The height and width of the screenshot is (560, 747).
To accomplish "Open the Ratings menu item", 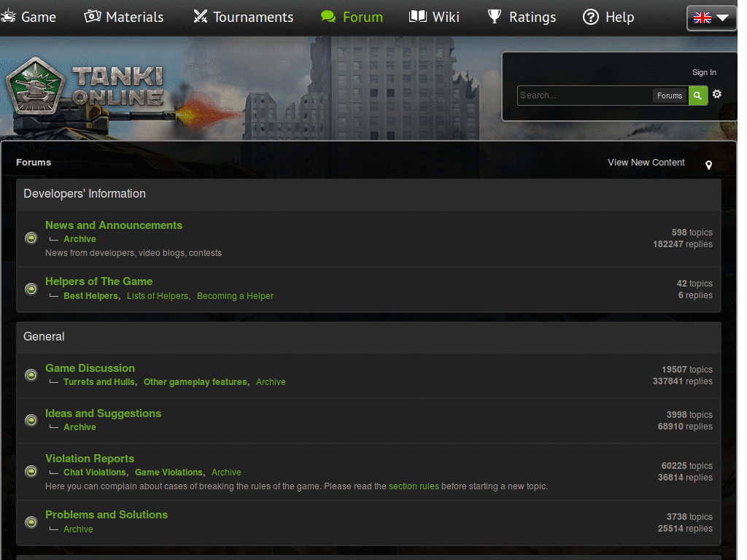I will (533, 17).
